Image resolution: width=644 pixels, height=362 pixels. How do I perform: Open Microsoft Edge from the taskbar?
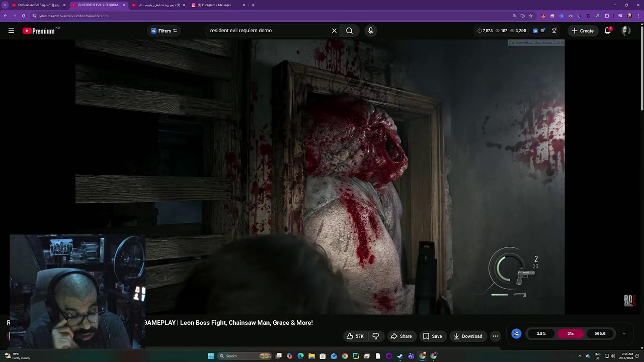pyautogui.click(x=300, y=356)
